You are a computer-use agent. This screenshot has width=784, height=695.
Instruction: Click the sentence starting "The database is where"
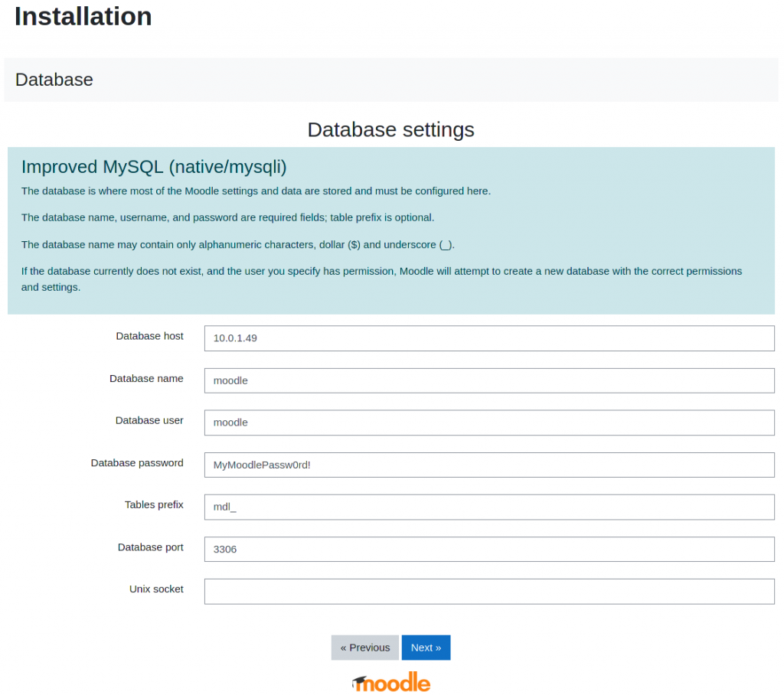point(256,191)
